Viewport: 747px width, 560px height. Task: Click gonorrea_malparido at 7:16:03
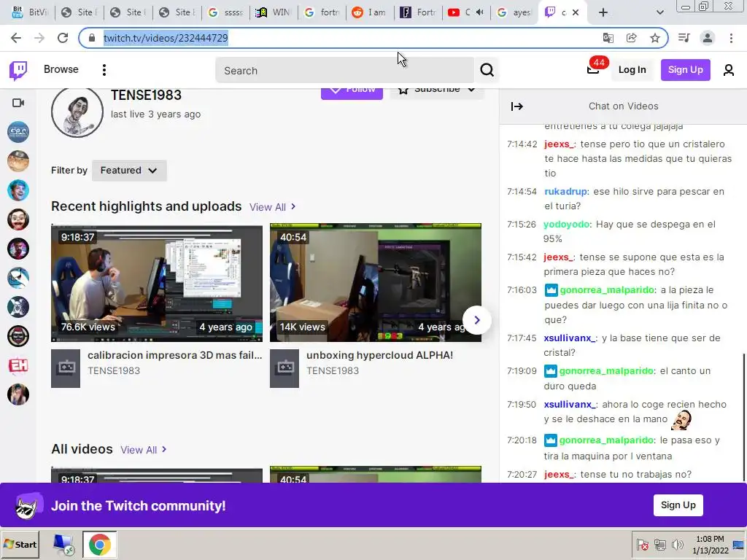pyautogui.click(x=607, y=290)
